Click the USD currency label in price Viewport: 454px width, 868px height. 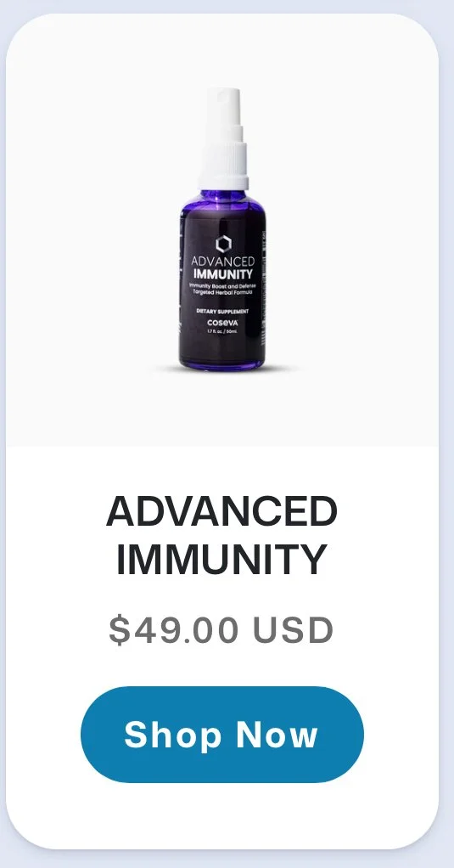293,630
